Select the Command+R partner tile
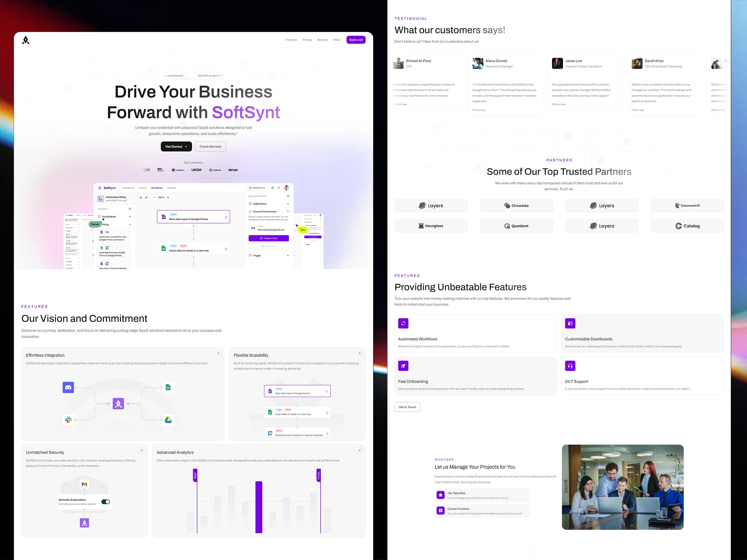This screenshot has width=747, height=560. click(x=687, y=206)
